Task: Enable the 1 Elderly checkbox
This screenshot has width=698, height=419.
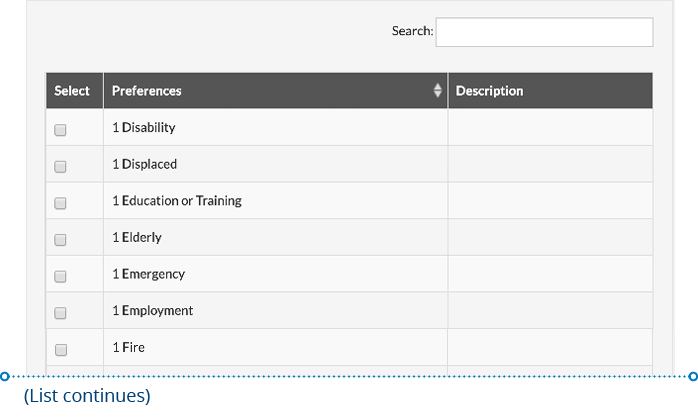Action: (60, 240)
